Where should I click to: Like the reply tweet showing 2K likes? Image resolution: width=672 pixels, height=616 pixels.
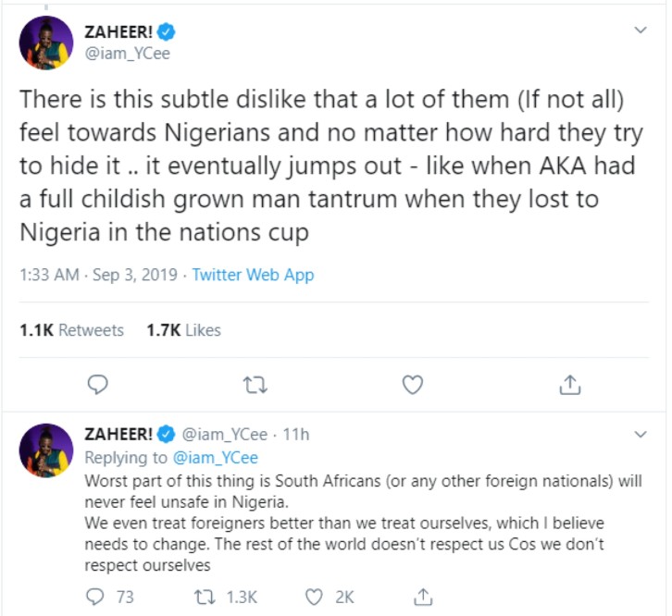point(330,597)
